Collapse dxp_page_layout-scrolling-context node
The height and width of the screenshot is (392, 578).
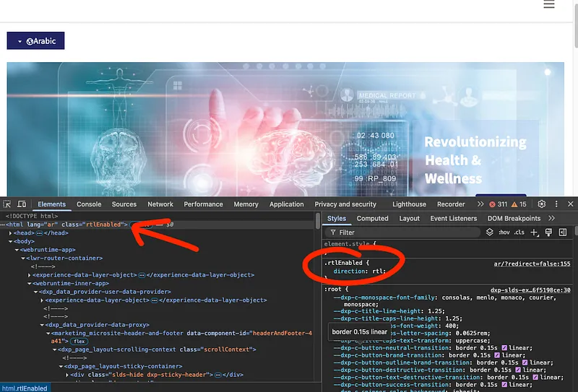(x=54, y=349)
